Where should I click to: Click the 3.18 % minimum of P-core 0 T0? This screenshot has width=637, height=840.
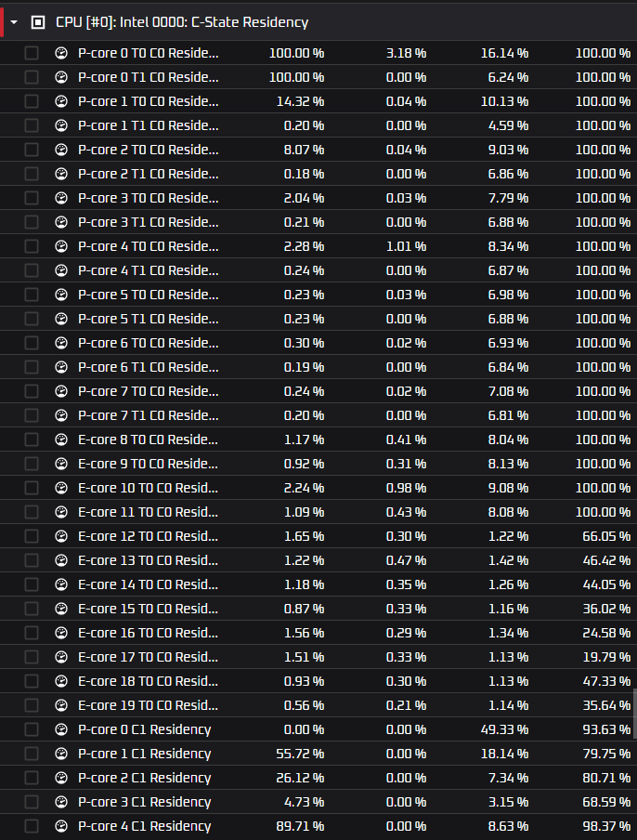407,53
